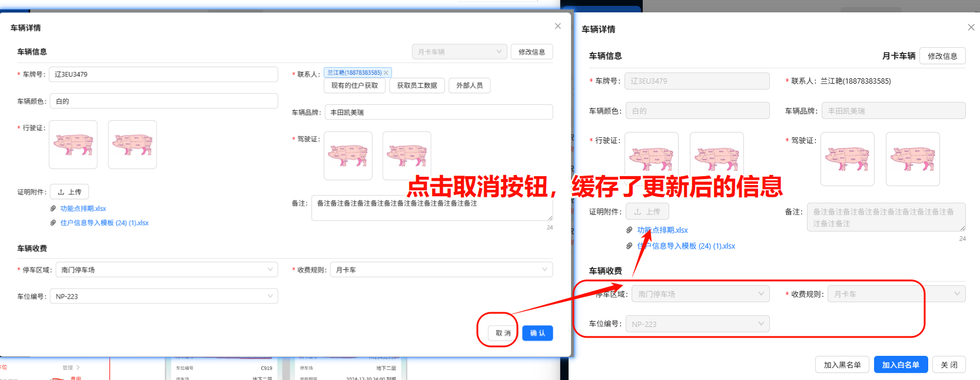Expand the 南门停车场 parking area dropdown
Screen dimensions: 980x380
click(167, 270)
